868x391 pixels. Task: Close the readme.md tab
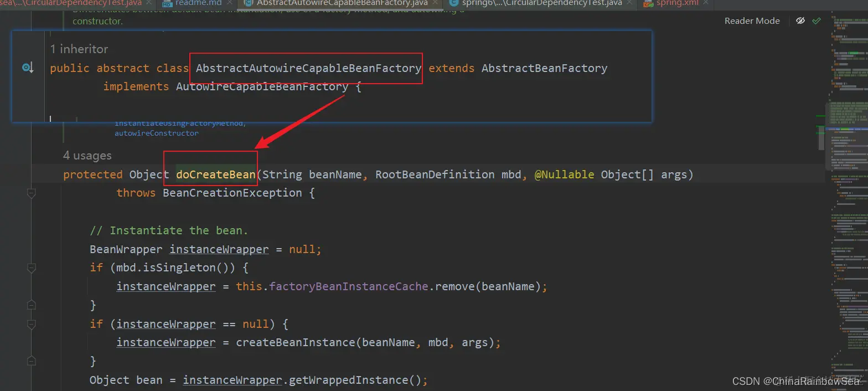pos(229,3)
